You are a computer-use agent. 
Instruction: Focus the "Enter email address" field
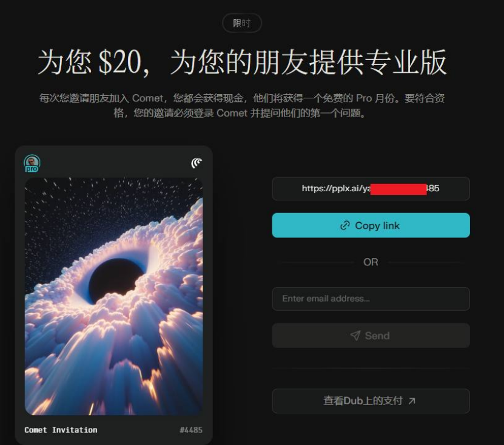point(371,299)
